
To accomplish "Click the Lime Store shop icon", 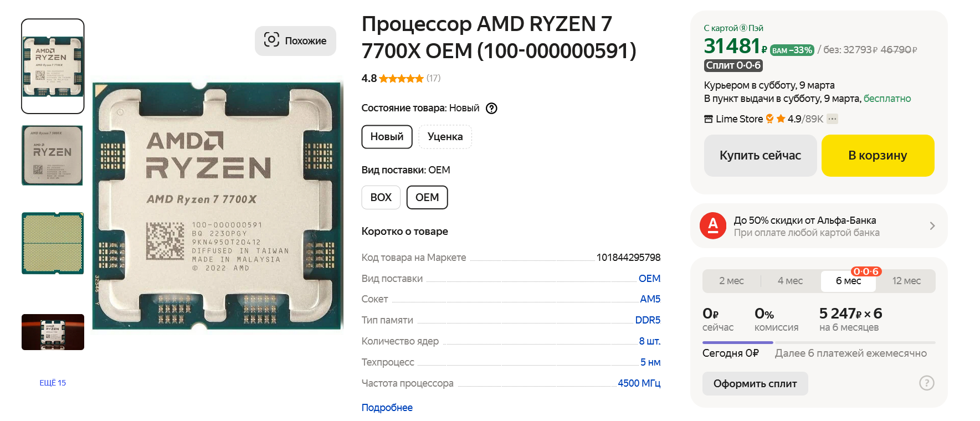I will [708, 119].
